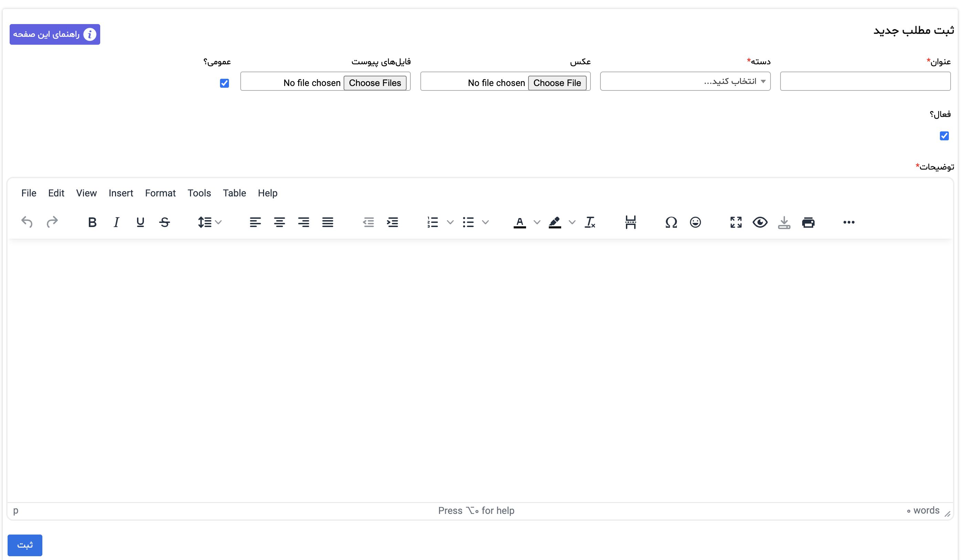Open the Tools menu

point(199,193)
